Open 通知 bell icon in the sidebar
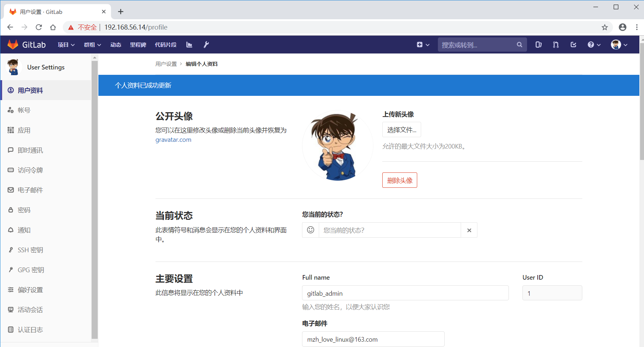This screenshot has width=644, height=347. click(x=11, y=230)
